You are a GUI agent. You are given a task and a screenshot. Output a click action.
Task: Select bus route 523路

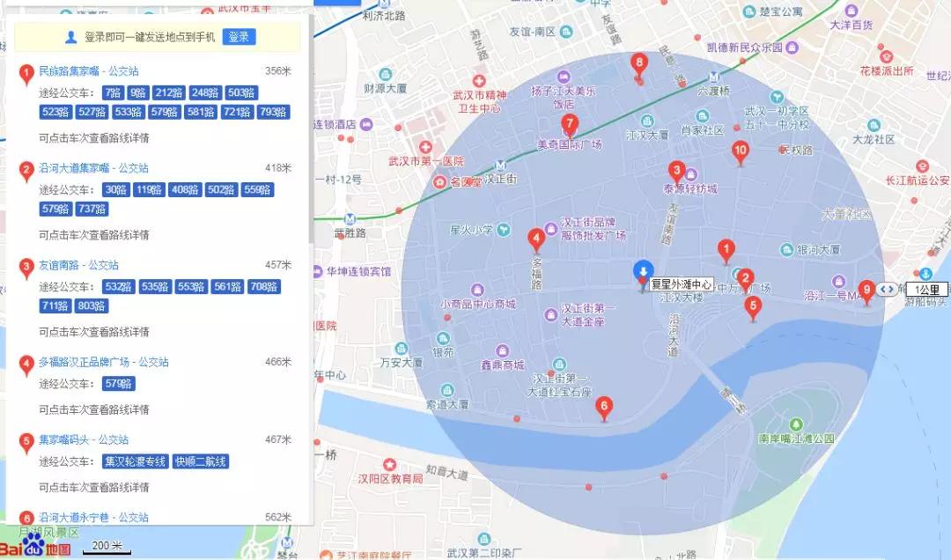(x=55, y=112)
